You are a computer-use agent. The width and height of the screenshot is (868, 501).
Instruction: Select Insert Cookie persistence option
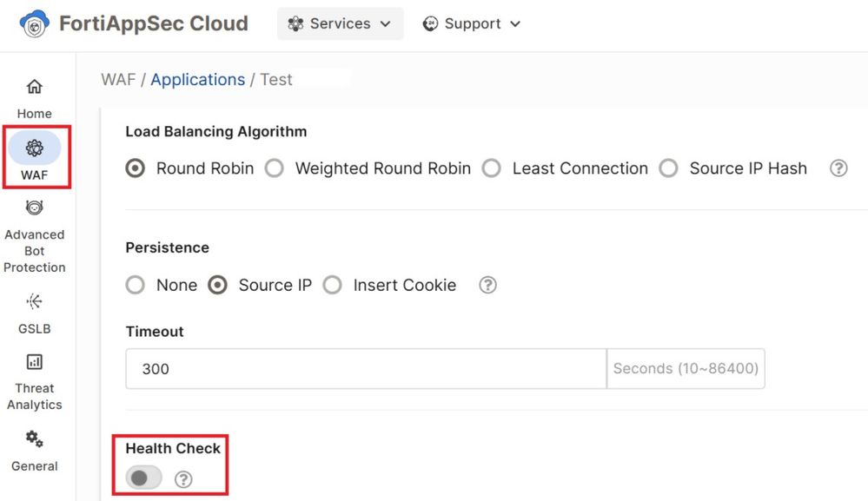[x=333, y=285]
